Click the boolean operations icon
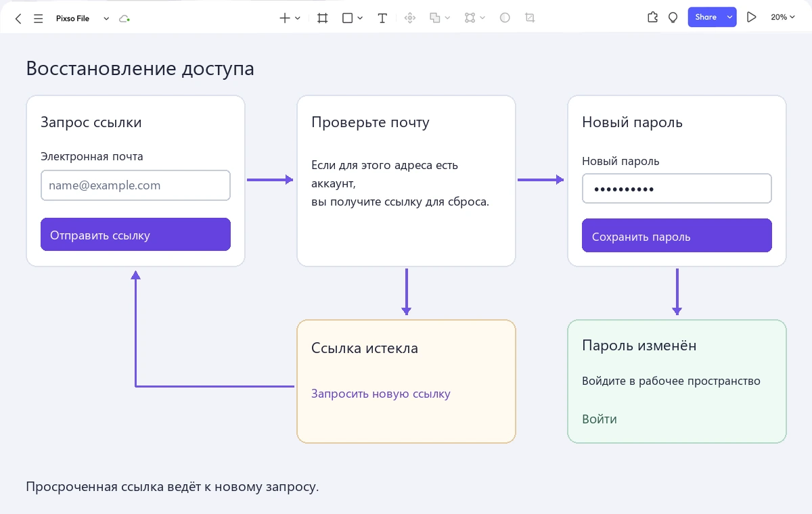812x514 pixels. click(x=435, y=18)
